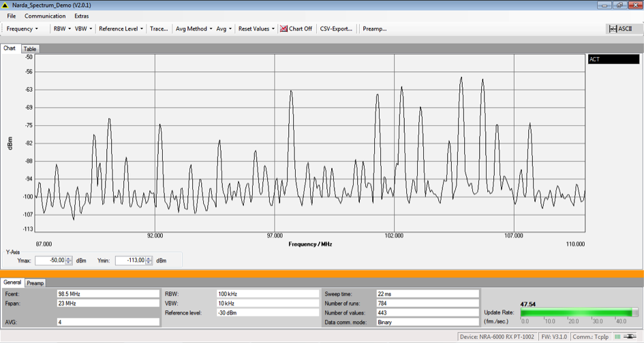Image resolution: width=644 pixels, height=343 pixels.
Task: Click the Number of values field showing 443
Action: 427,312
